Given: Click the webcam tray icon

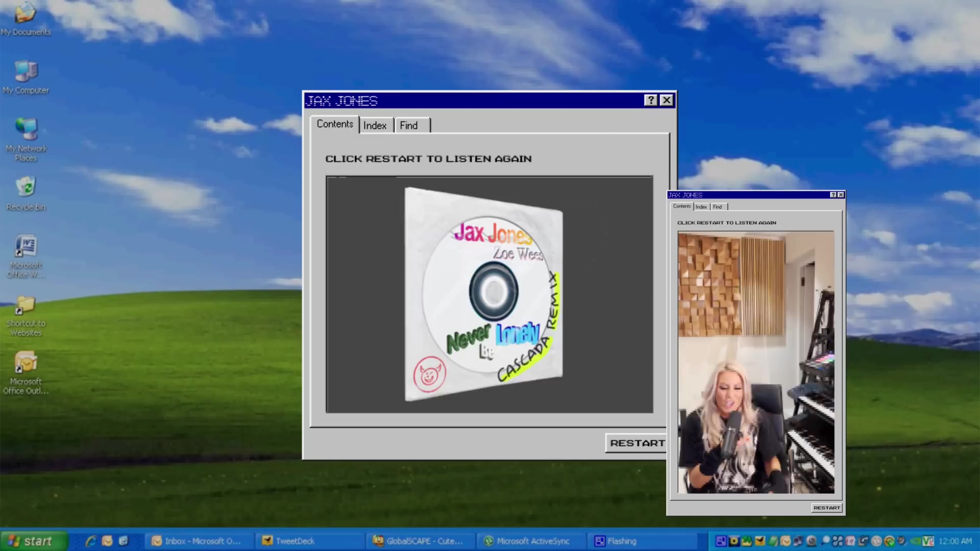Looking at the screenshot, I should [x=811, y=541].
